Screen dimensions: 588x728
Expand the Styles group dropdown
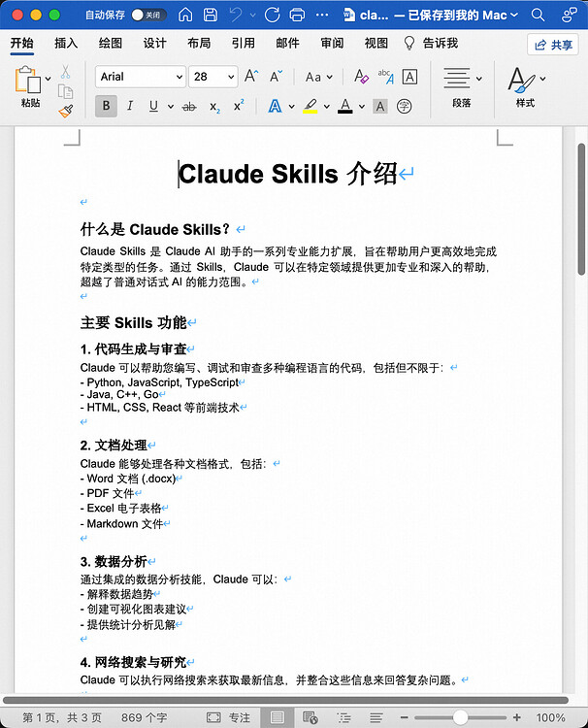pyautogui.click(x=543, y=79)
